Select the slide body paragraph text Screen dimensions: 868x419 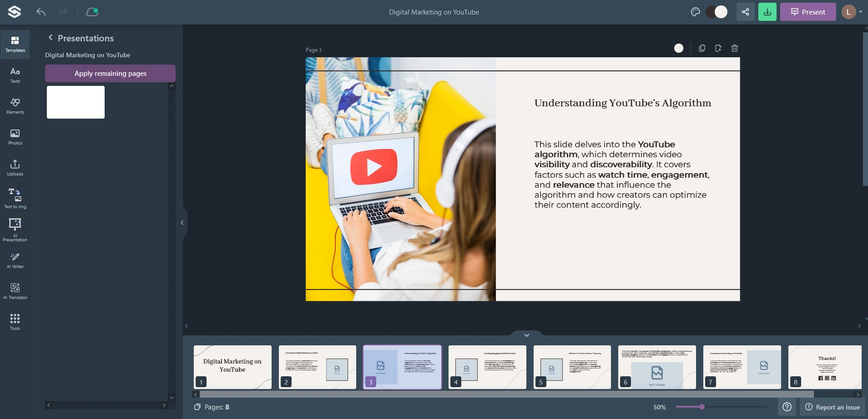click(622, 175)
